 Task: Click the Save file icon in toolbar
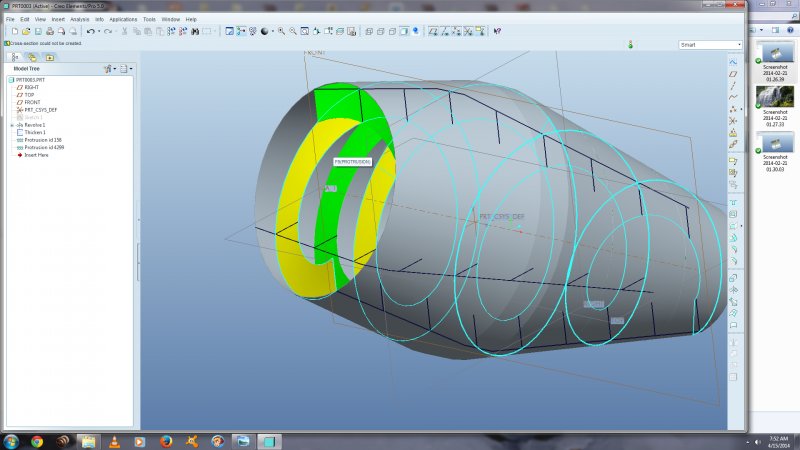(37, 31)
